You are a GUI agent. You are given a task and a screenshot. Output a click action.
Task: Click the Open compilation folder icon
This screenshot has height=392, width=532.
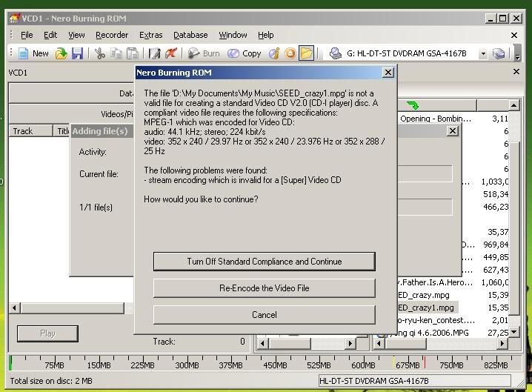61,53
